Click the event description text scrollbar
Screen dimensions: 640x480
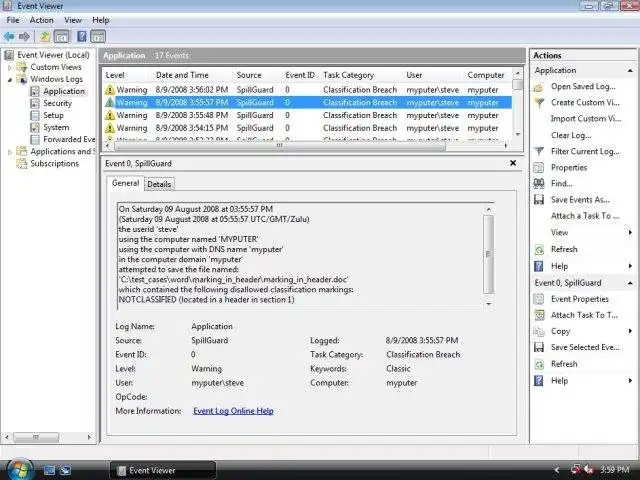489,256
